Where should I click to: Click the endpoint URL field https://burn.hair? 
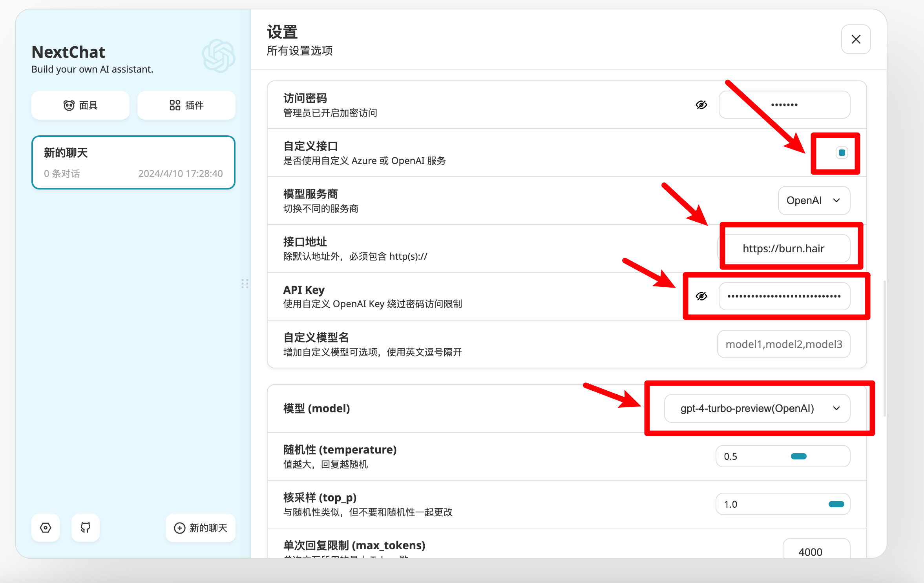tap(784, 248)
